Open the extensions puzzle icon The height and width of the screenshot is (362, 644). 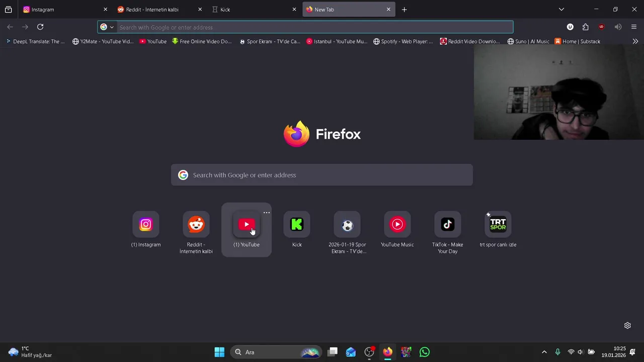pos(585,27)
